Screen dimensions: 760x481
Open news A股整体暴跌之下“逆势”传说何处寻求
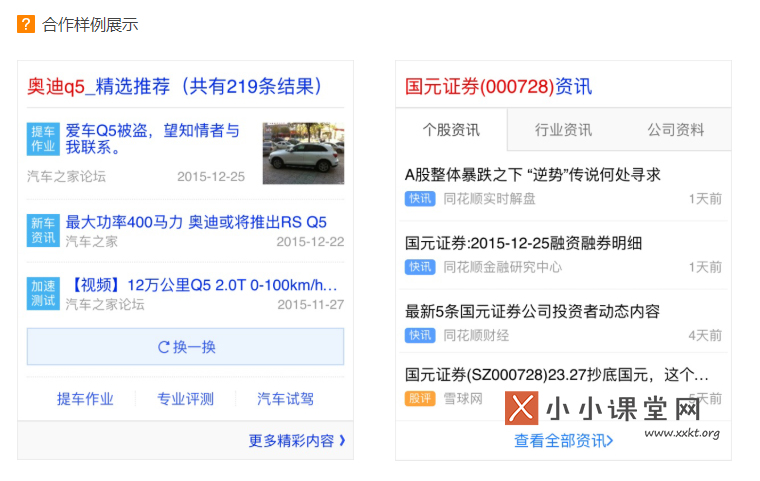tap(532, 175)
